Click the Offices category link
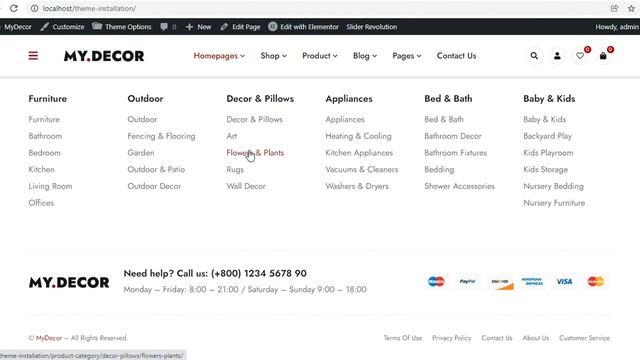The width and height of the screenshot is (640, 360). pos(41,203)
